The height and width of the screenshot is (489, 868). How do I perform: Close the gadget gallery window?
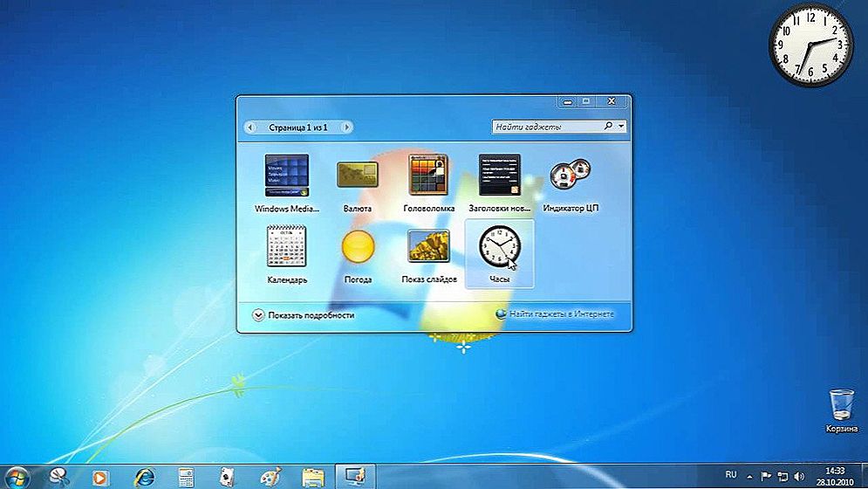pyautogui.click(x=612, y=101)
